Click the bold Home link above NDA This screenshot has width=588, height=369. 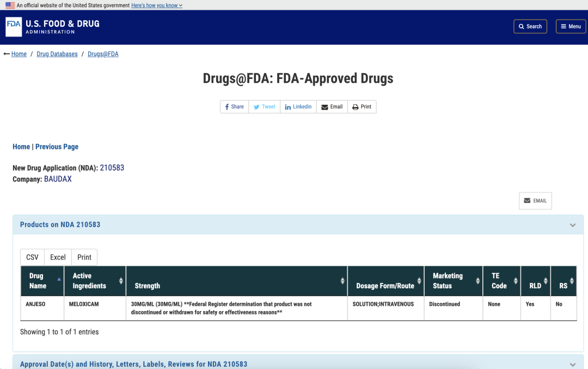(x=21, y=147)
